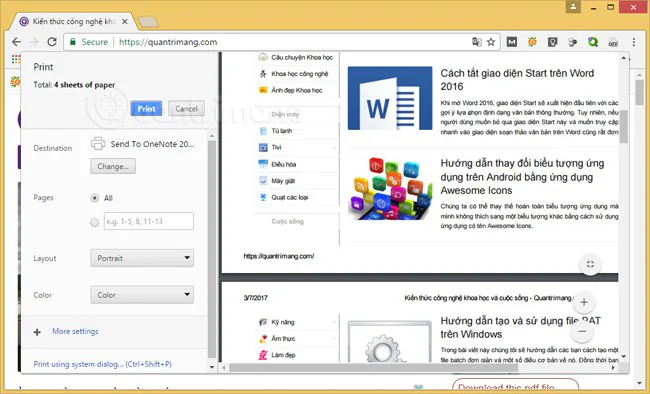Select the custom page range radio button
This screenshot has height=394, width=650.
(95, 222)
